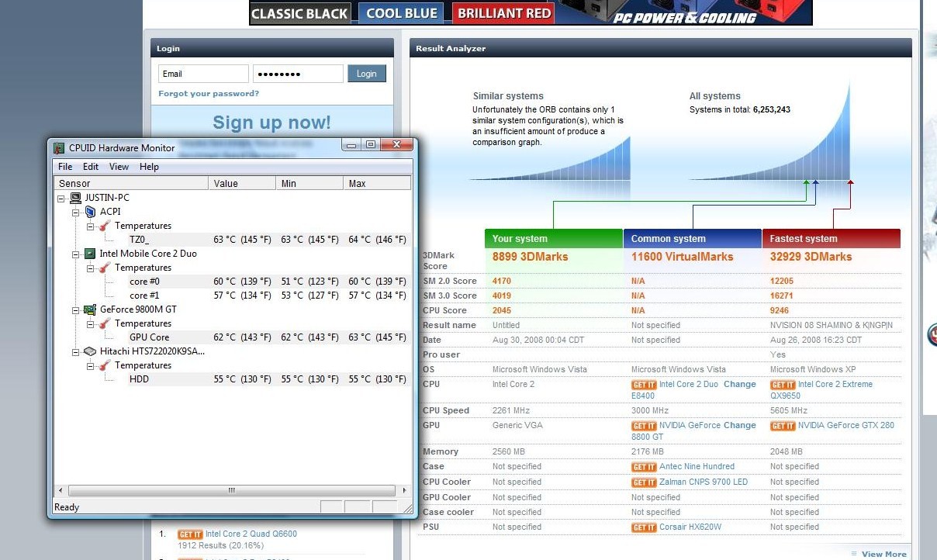Open the Help menu

tap(149, 167)
